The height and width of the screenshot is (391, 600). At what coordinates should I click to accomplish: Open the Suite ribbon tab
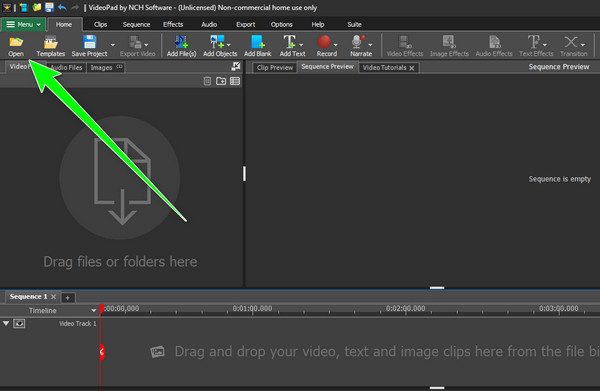tap(354, 24)
